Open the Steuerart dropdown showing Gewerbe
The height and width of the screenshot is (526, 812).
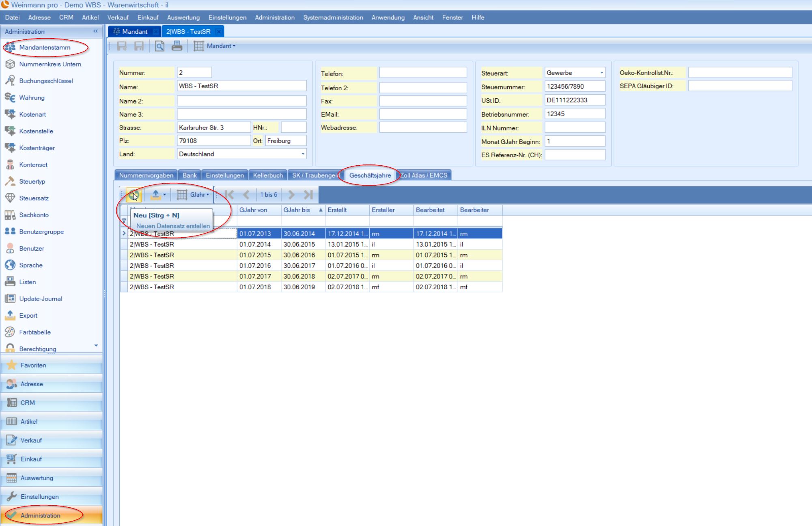[601, 73]
